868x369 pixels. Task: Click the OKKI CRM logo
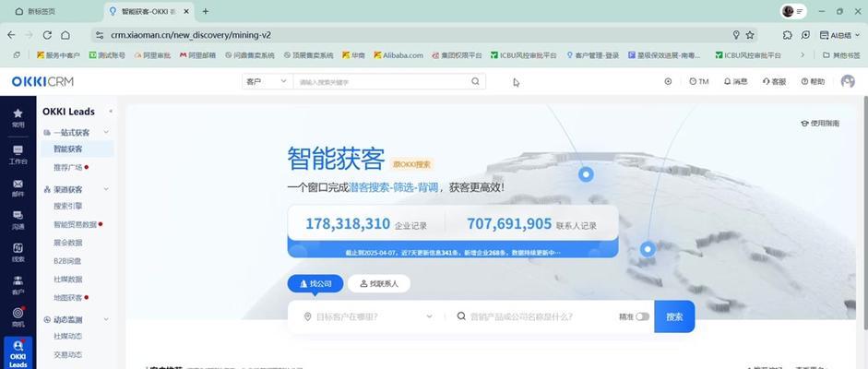[x=42, y=82]
